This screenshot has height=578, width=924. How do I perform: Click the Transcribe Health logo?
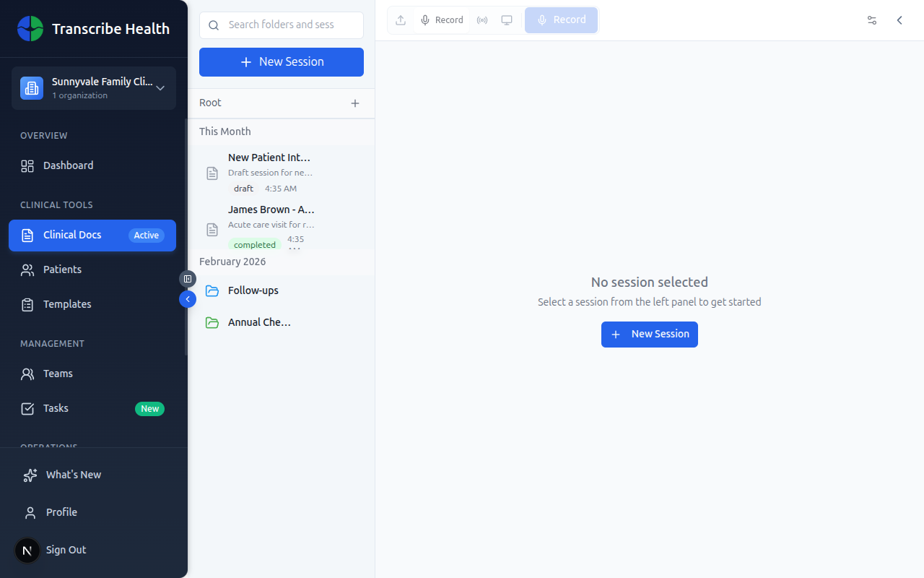coord(30,29)
